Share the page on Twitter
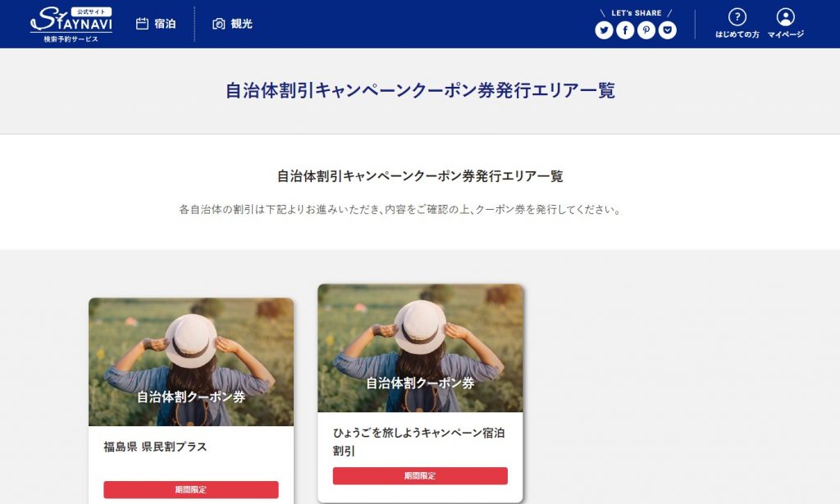Image resolution: width=840 pixels, height=504 pixels. [x=604, y=30]
